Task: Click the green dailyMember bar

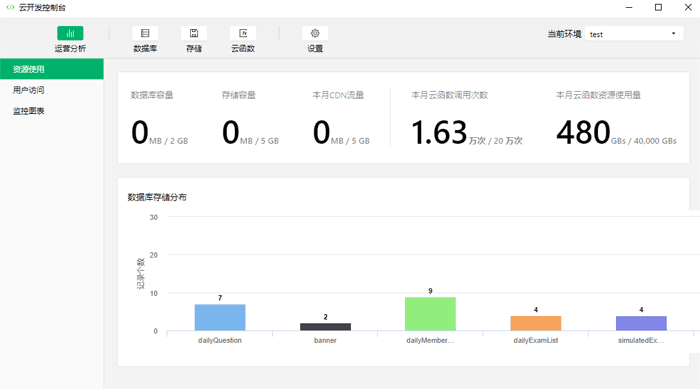Action: [x=430, y=314]
